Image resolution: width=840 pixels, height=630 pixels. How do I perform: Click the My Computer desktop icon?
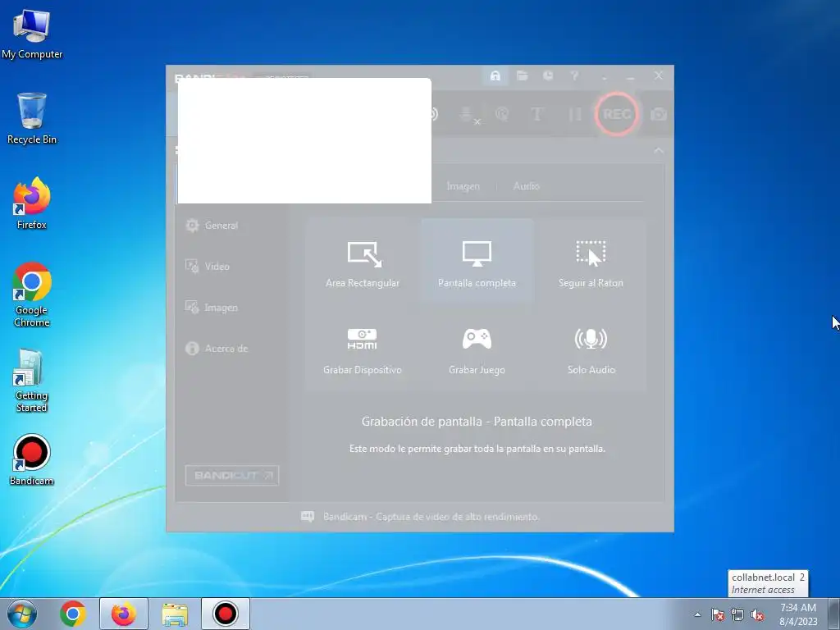point(32,33)
